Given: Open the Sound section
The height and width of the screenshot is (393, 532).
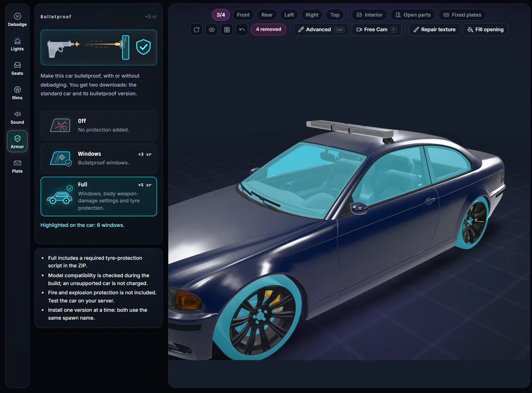Looking at the screenshot, I should [x=17, y=118].
